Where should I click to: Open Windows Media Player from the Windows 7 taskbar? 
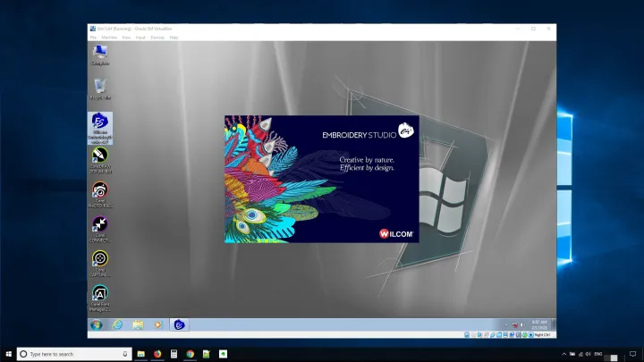pyautogui.click(x=158, y=324)
